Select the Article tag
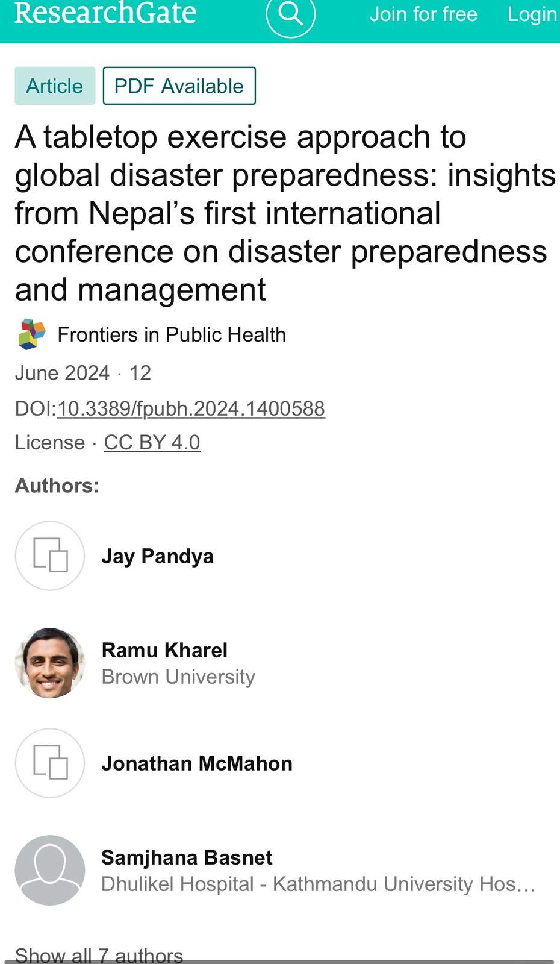 pos(55,86)
